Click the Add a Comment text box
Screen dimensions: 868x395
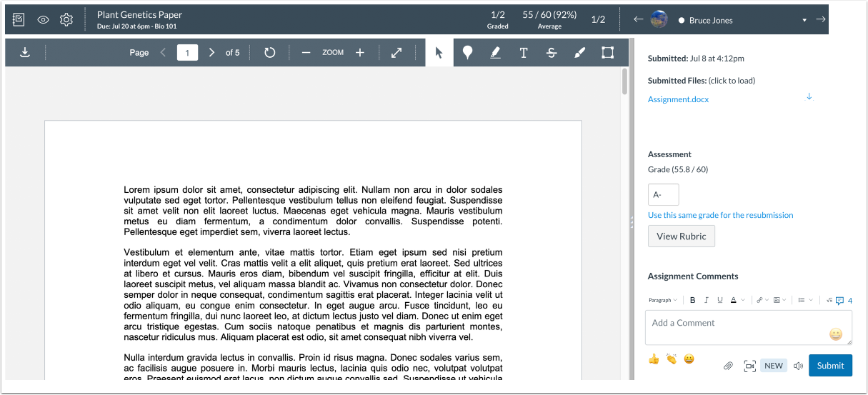pos(748,327)
